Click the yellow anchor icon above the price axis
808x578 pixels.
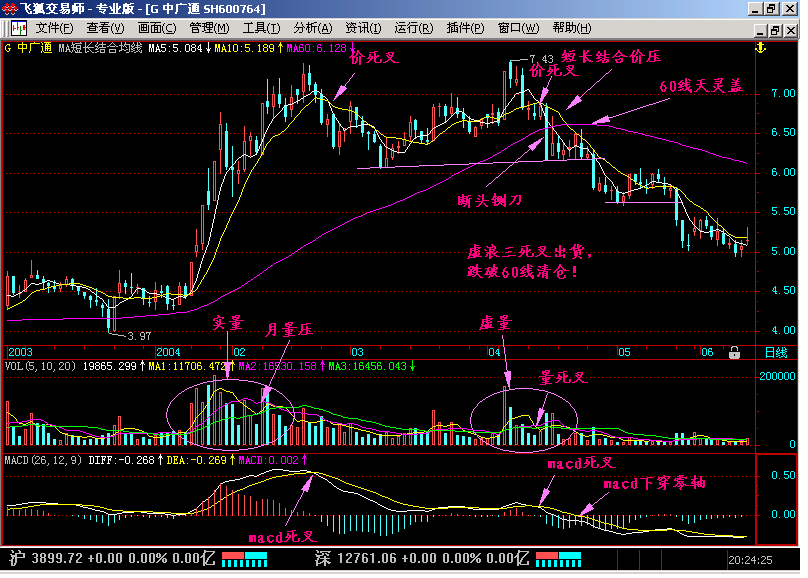(759, 47)
